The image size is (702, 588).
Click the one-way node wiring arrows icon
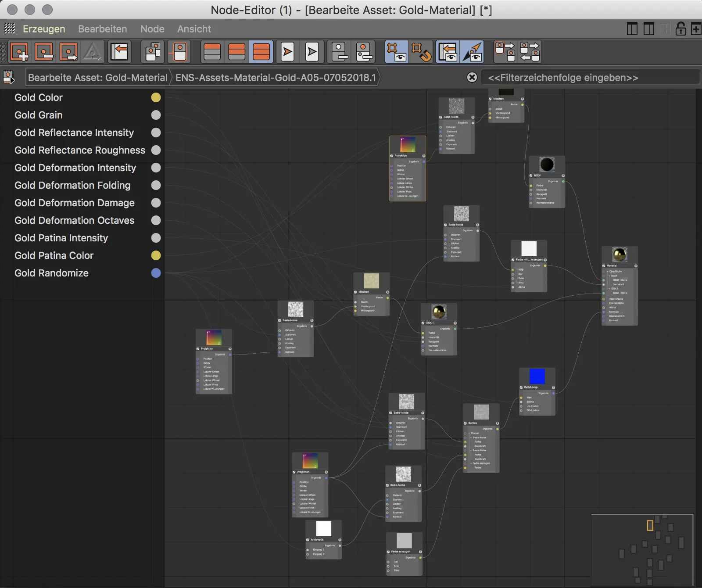[505, 52]
